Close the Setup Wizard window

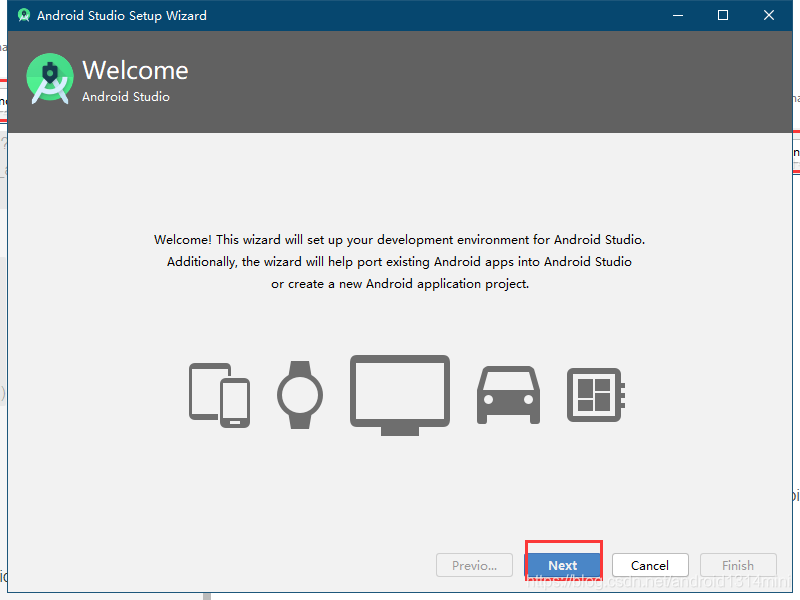769,15
